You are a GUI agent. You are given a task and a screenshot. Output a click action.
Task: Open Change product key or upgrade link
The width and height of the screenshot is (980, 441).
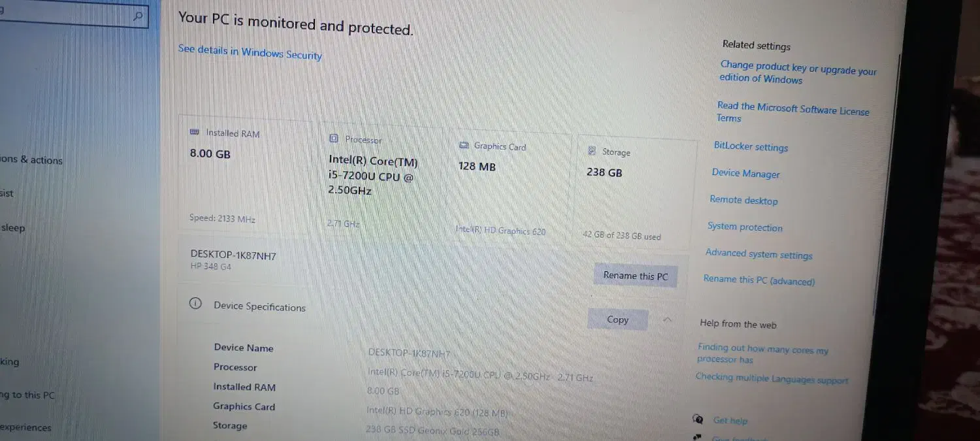click(x=798, y=73)
